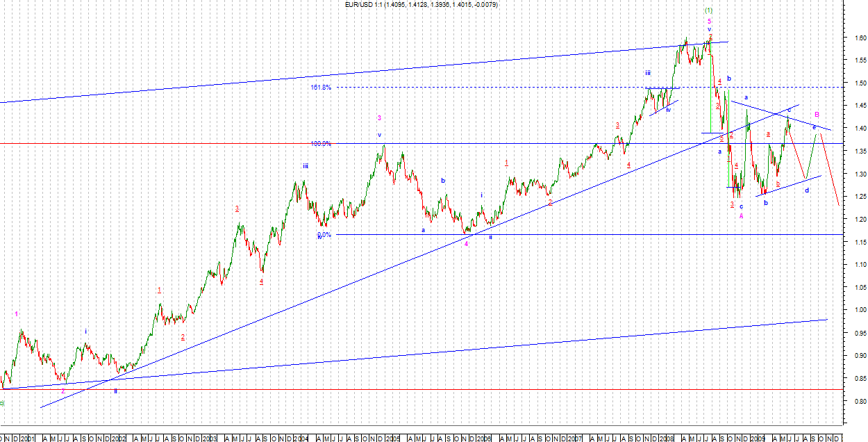
Task: Jump to 2005 on the time axis
Action: [392, 438]
